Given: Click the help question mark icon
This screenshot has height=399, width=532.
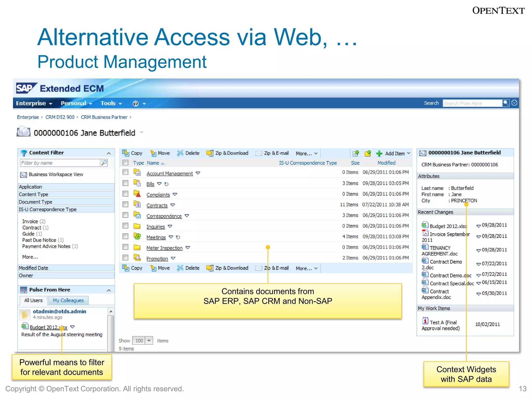Looking at the screenshot, I should point(135,103).
